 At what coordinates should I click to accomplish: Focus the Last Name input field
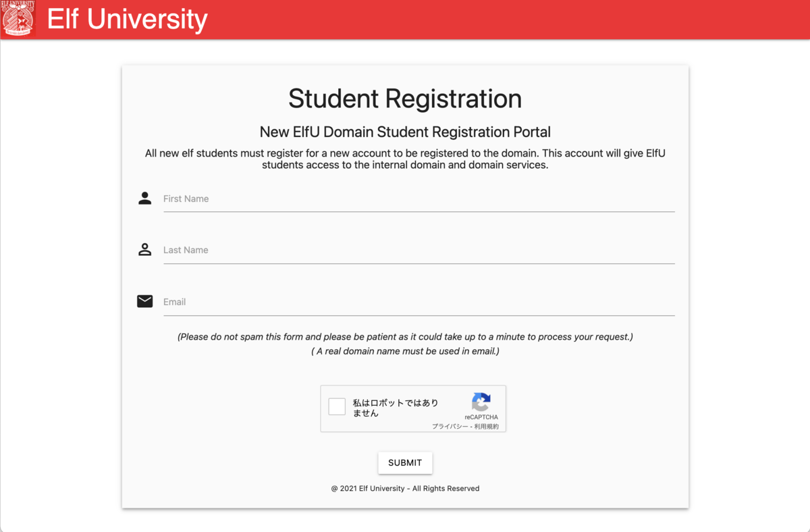(419, 250)
